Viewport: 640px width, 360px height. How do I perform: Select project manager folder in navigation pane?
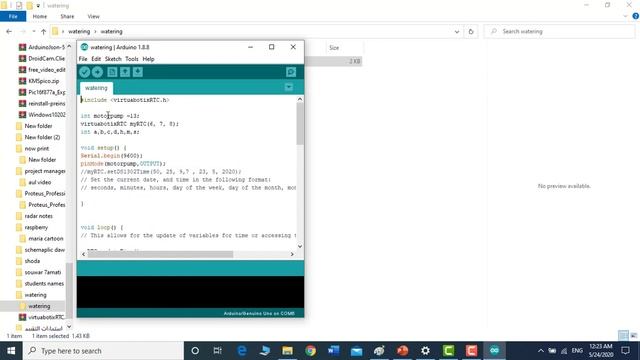pos(40,171)
